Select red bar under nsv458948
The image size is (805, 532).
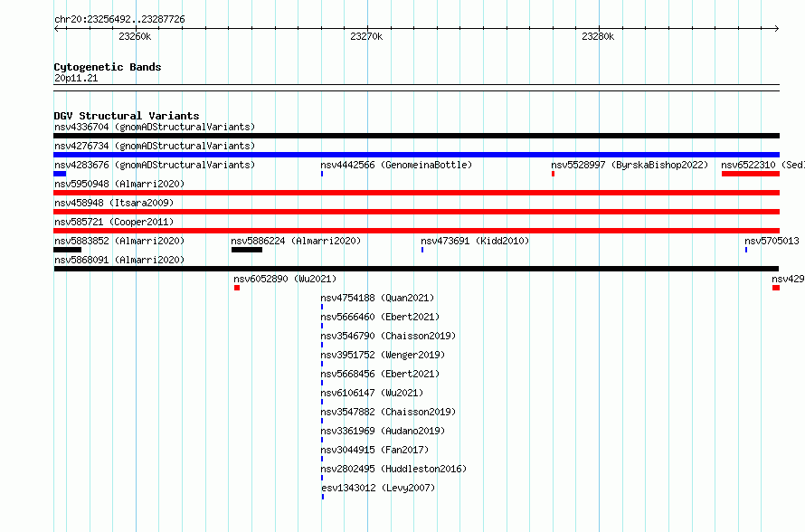416,212
